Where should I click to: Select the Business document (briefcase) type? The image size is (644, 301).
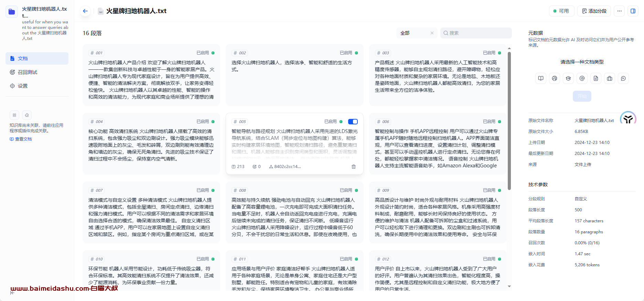point(610,78)
